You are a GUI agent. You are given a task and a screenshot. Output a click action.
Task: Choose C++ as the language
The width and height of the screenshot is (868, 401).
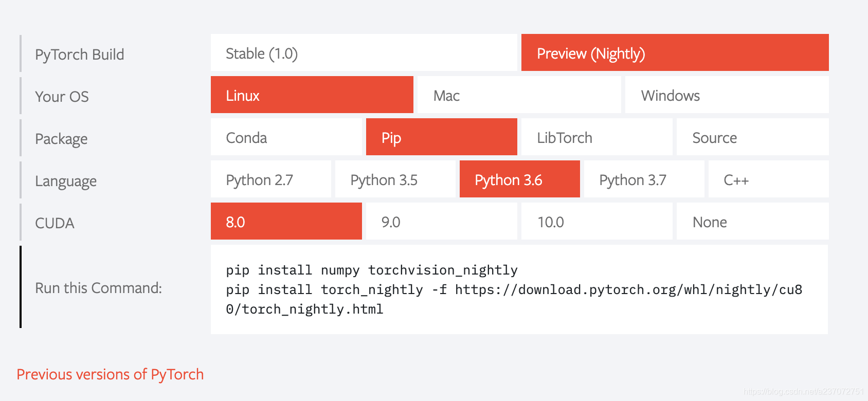[768, 179]
